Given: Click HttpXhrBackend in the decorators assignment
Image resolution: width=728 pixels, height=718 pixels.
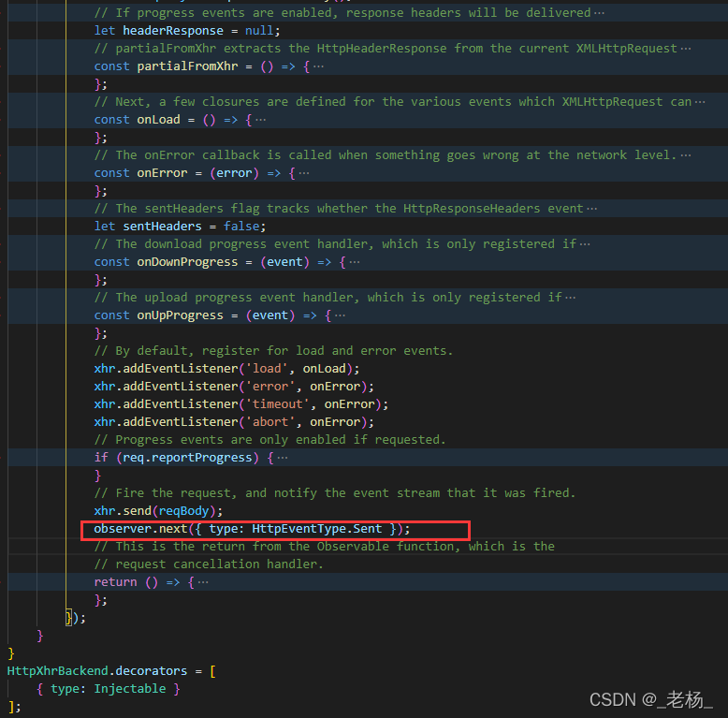Looking at the screenshot, I should [58, 671].
